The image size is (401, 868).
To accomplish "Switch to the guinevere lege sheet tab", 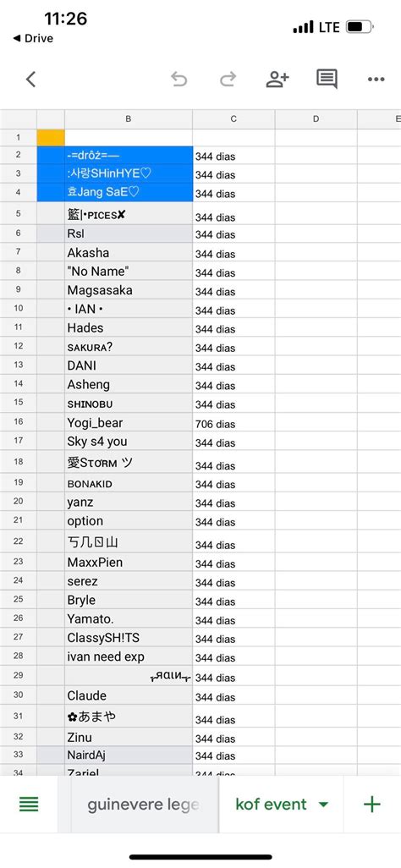I will tap(144, 805).
